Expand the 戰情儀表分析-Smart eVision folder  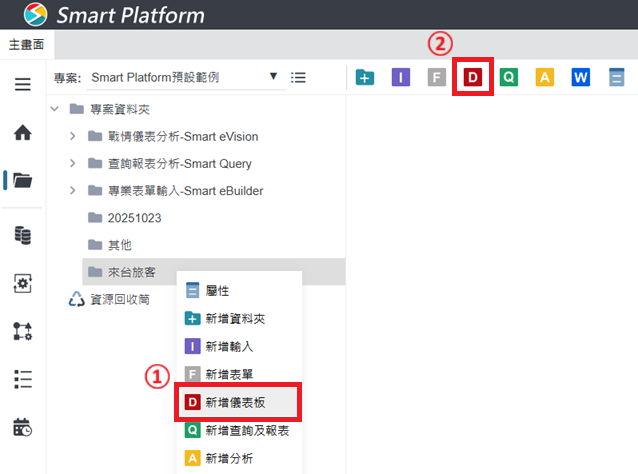click(x=73, y=136)
